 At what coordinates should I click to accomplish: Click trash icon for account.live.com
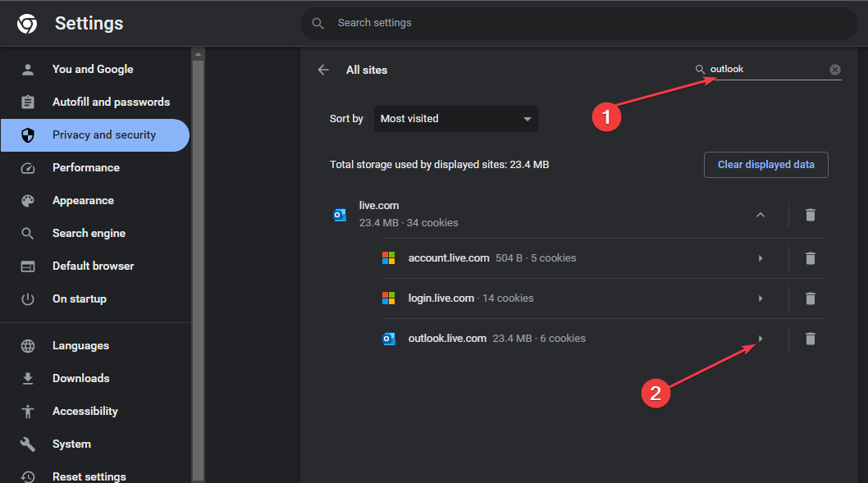(x=810, y=257)
